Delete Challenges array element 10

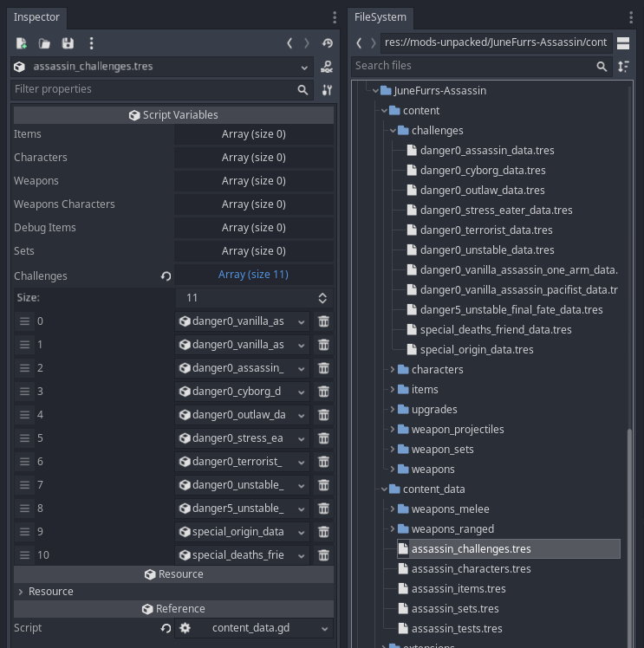pos(323,555)
